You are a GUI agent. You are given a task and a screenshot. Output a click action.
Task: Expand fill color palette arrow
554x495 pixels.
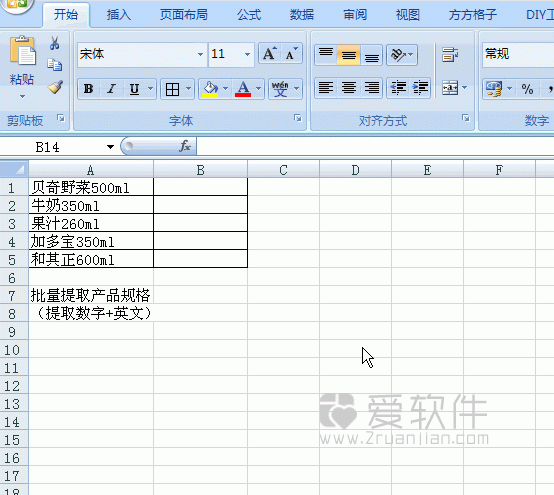click(225, 89)
